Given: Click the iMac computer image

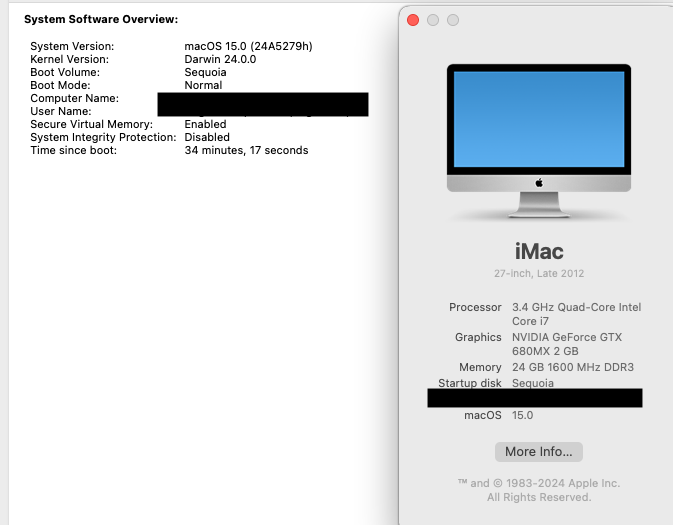Looking at the screenshot, I should click(539, 141).
